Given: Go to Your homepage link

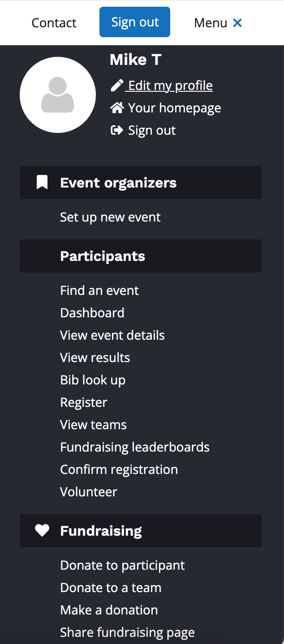Looking at the screenshot, I should point(174,108).
